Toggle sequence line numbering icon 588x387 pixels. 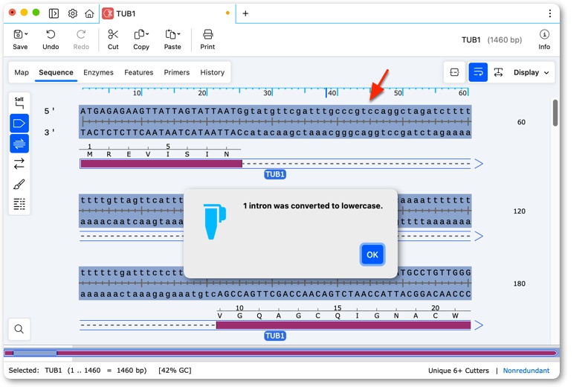point(19,204)
